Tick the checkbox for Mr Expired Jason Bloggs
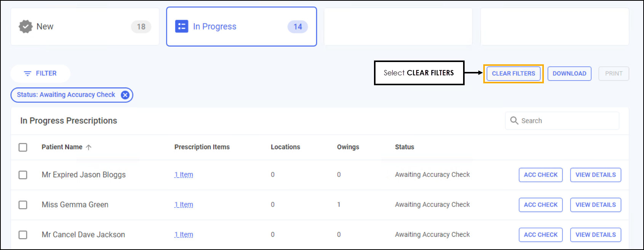Image resolution: width=644 pixels, height=250 pixels. tap(23, 175)
